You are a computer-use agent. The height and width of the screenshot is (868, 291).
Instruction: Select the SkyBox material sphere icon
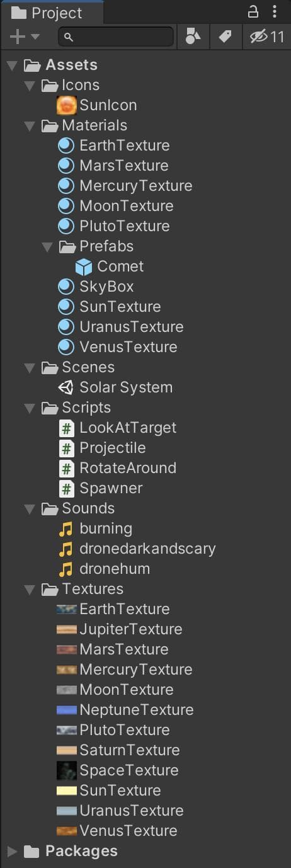(x=66, y=287)
